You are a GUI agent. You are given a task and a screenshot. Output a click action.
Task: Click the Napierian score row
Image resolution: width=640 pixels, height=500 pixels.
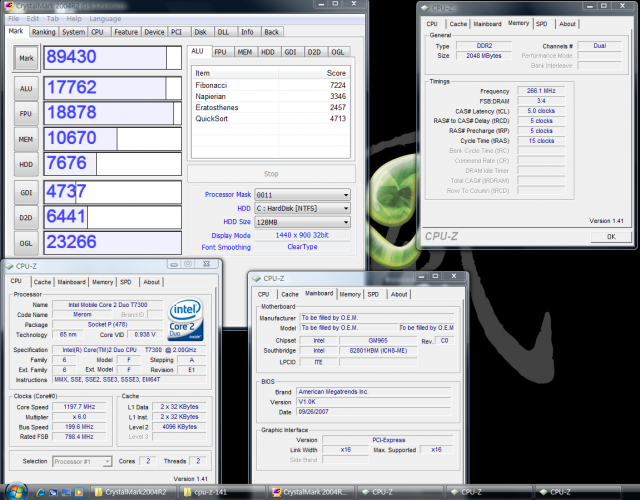[x=271, y=96]
